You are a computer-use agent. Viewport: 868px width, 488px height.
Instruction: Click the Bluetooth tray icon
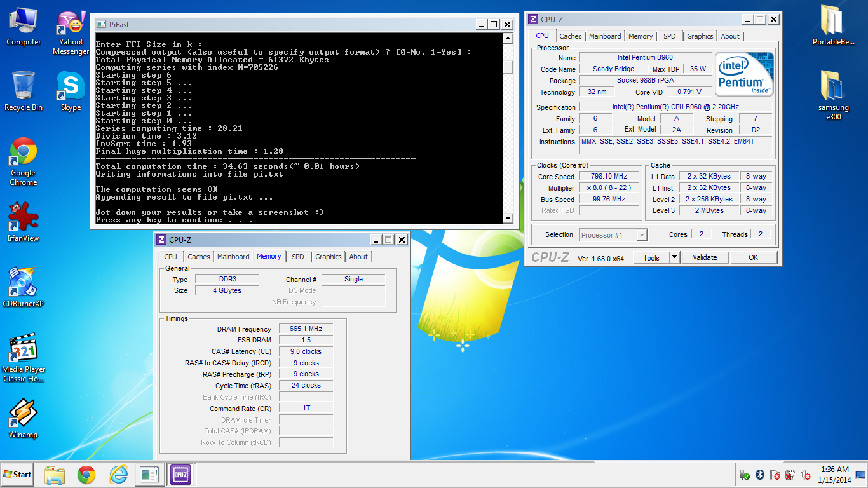pyautogui.click(x=759, y=475)
